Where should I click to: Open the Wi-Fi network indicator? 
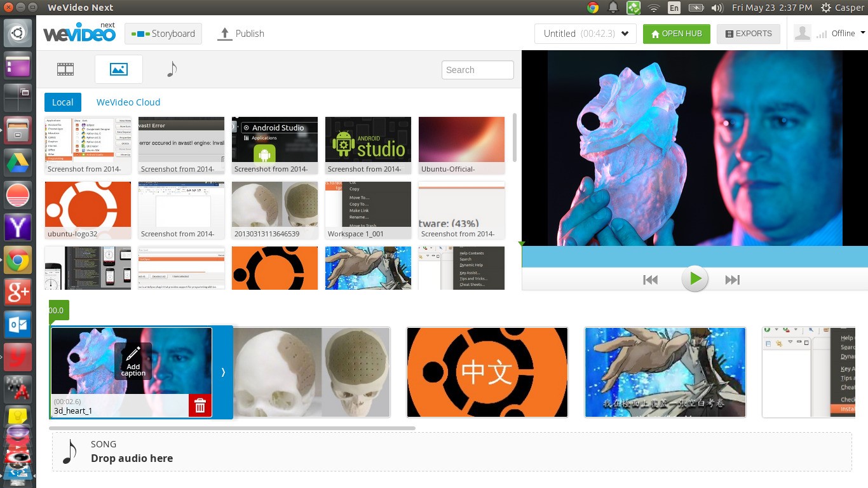(x=654, y=8)
